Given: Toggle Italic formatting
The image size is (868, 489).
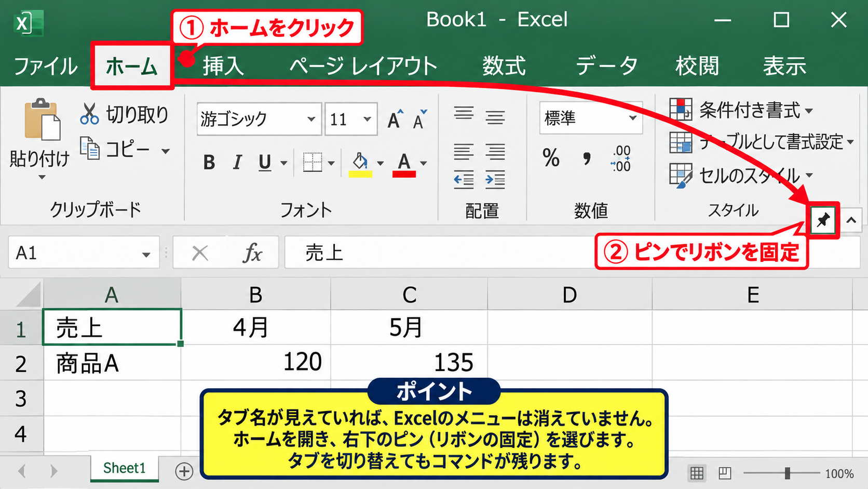Looking at the screenshot, I should (237, 163).
